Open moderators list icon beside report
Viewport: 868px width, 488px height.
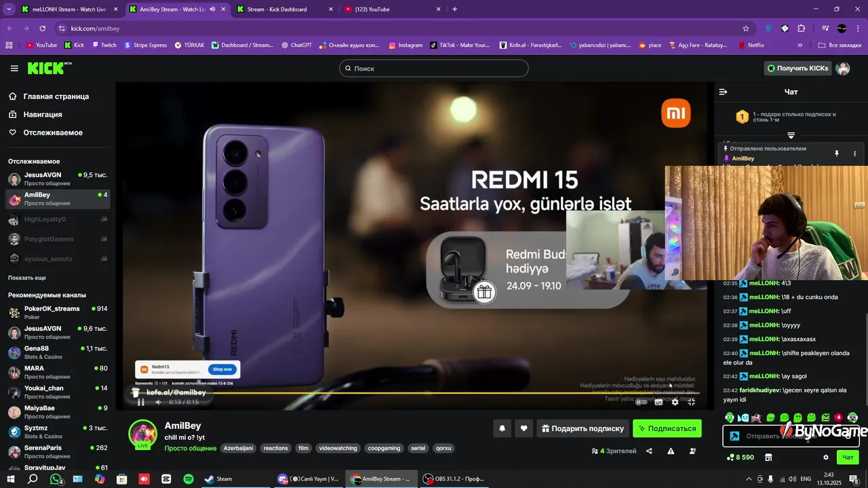point(692,451)
